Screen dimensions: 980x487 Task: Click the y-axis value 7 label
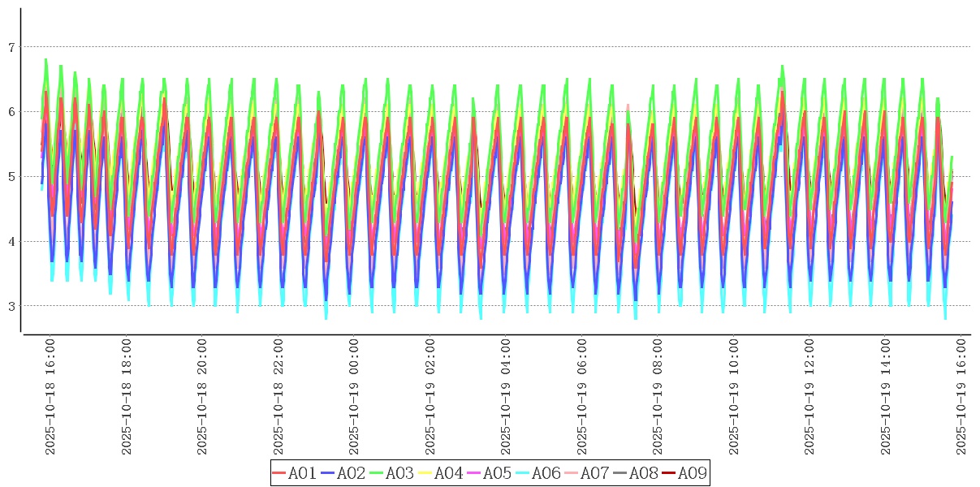point(11,47)
